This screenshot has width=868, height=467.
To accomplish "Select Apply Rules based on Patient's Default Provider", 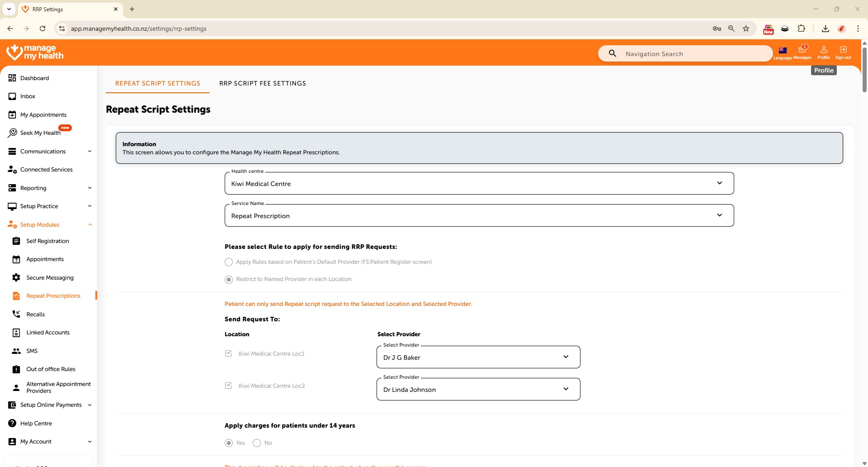I will (229, 262).
